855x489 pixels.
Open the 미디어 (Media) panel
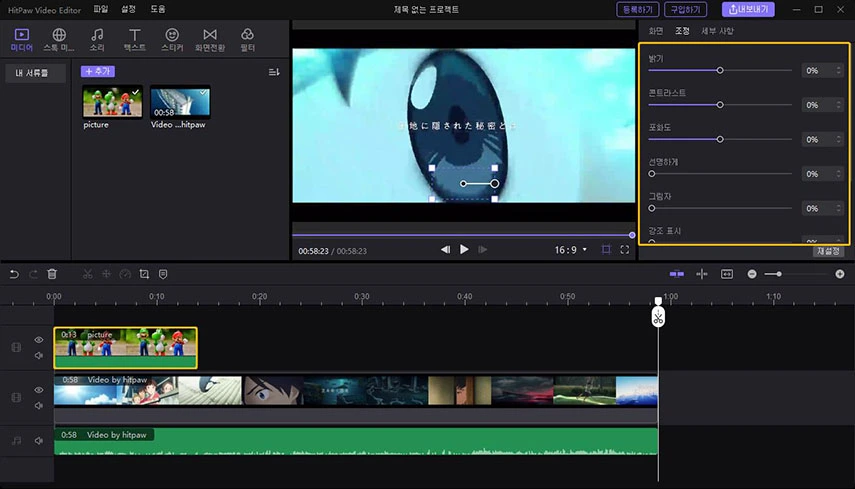point(22,40)
